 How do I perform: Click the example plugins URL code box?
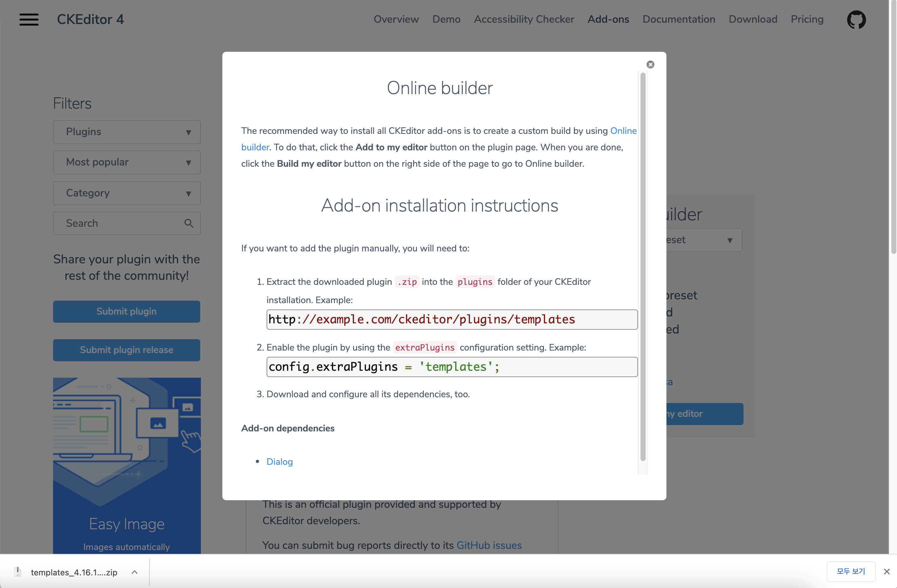pos(452,319)
